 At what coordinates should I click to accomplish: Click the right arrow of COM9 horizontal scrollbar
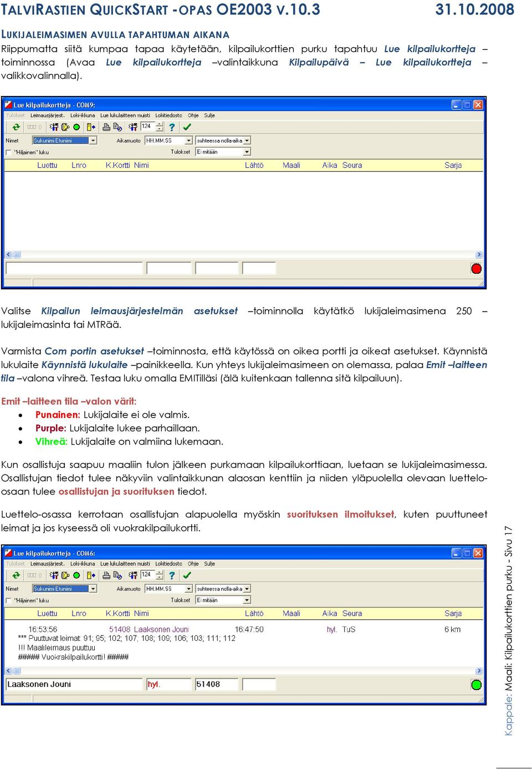[x=479, y=255]
